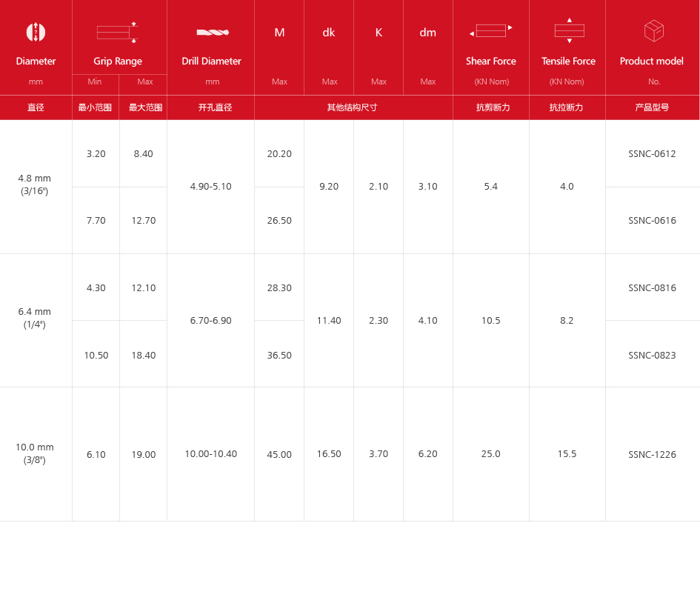Select the 10.0 mm (3/8") diameter row
Viewport: 700px width, 606px height.
[x=35, y=453]
